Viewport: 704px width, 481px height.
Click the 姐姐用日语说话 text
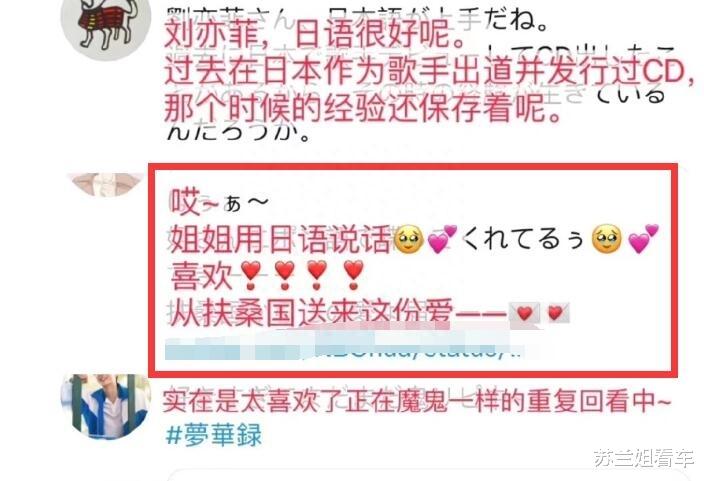pos(281,239)
